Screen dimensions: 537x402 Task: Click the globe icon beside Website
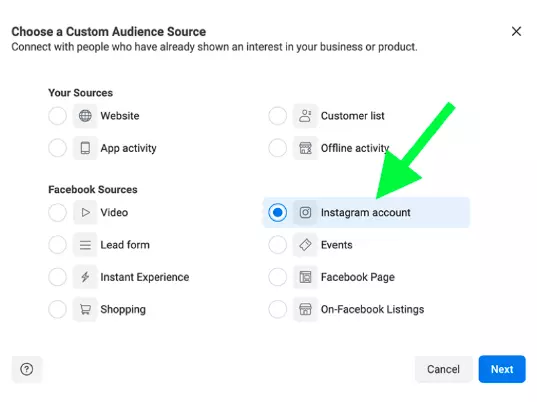tap(85, 116)
